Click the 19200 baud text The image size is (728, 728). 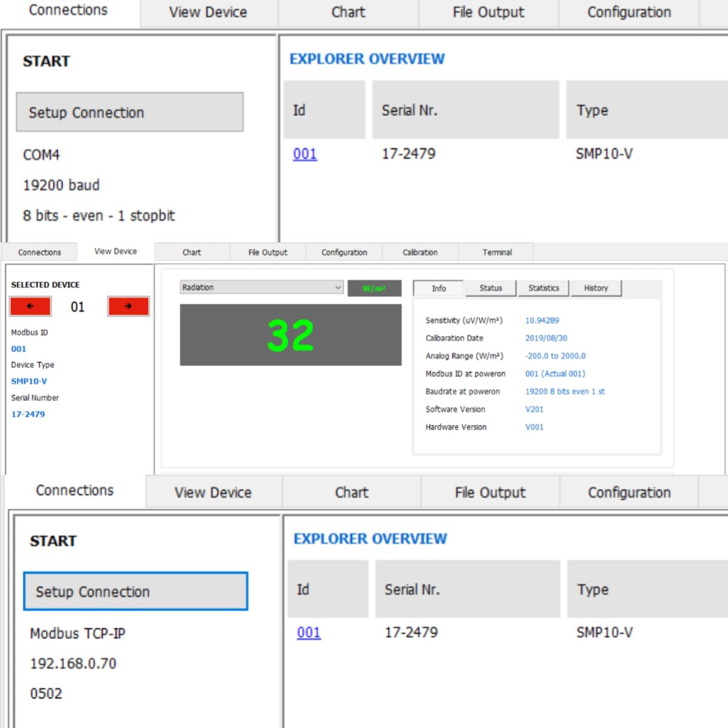pyautogui.click(x=61, y=185)
